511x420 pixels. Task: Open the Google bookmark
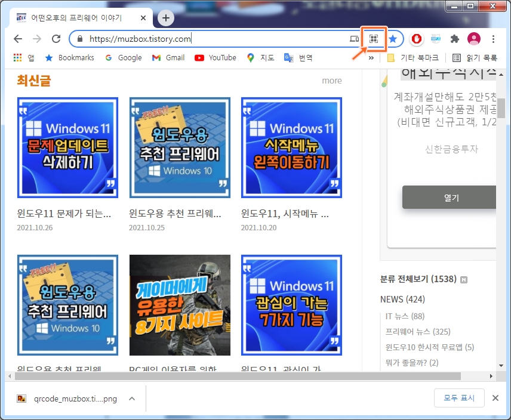124,58
